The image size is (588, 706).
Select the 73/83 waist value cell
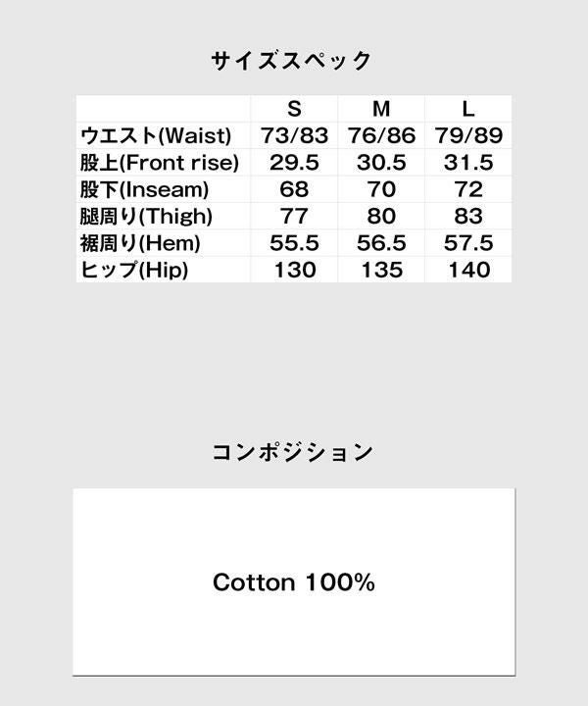coord(294,135)
